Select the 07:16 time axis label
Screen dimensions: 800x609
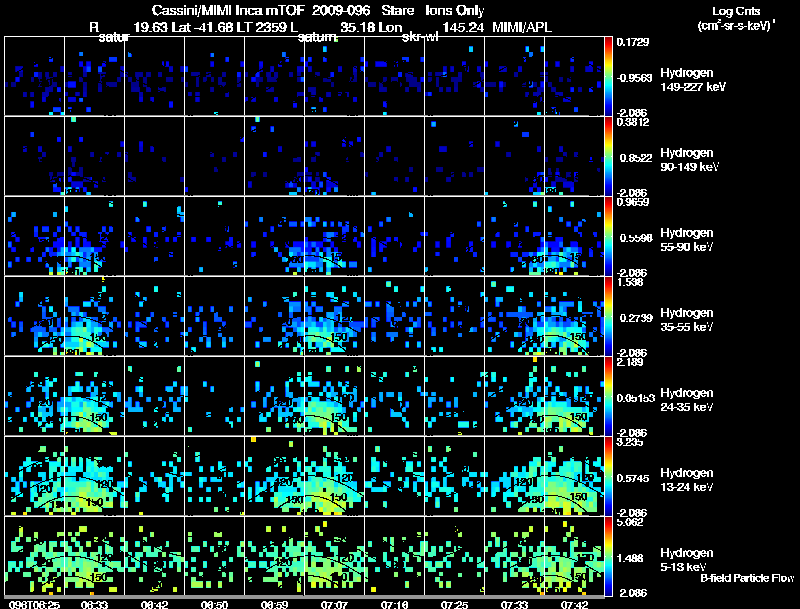click(394, 604)
